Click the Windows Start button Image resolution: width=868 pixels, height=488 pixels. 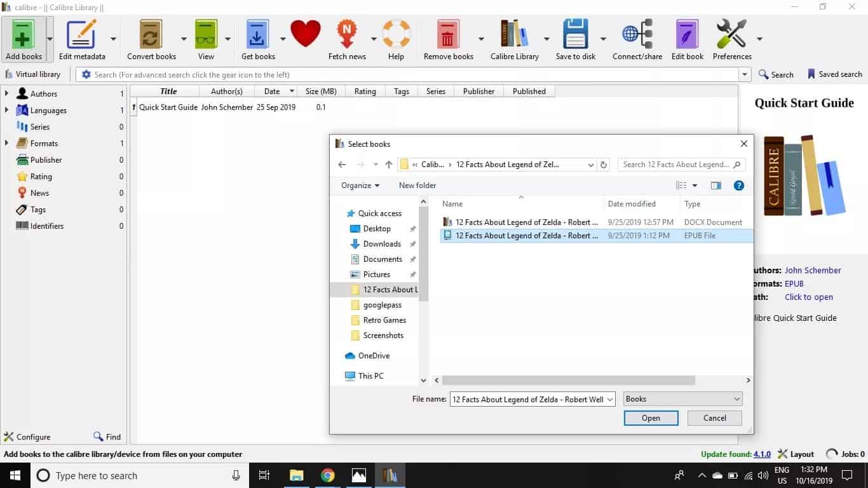pos(15,475)
